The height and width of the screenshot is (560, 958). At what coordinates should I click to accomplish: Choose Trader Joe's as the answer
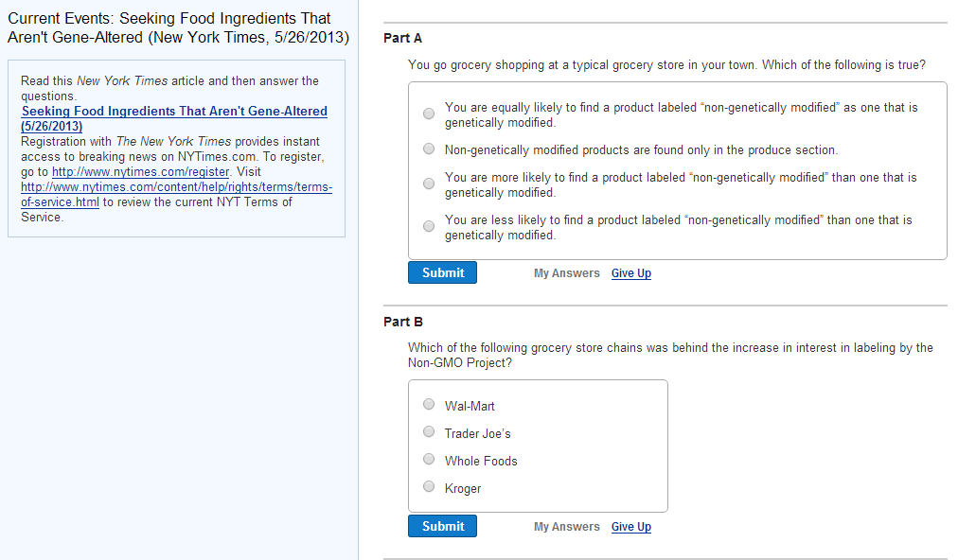(x=429, y=432)
